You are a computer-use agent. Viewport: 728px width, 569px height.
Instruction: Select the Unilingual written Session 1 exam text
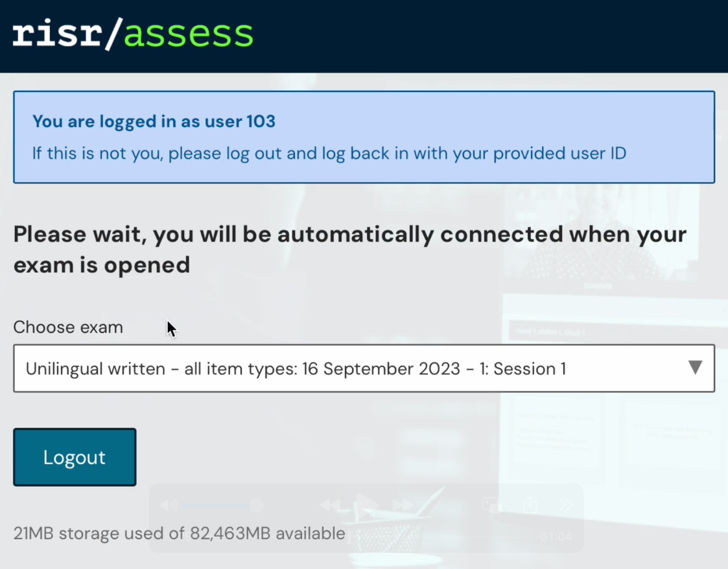(296, 369)
